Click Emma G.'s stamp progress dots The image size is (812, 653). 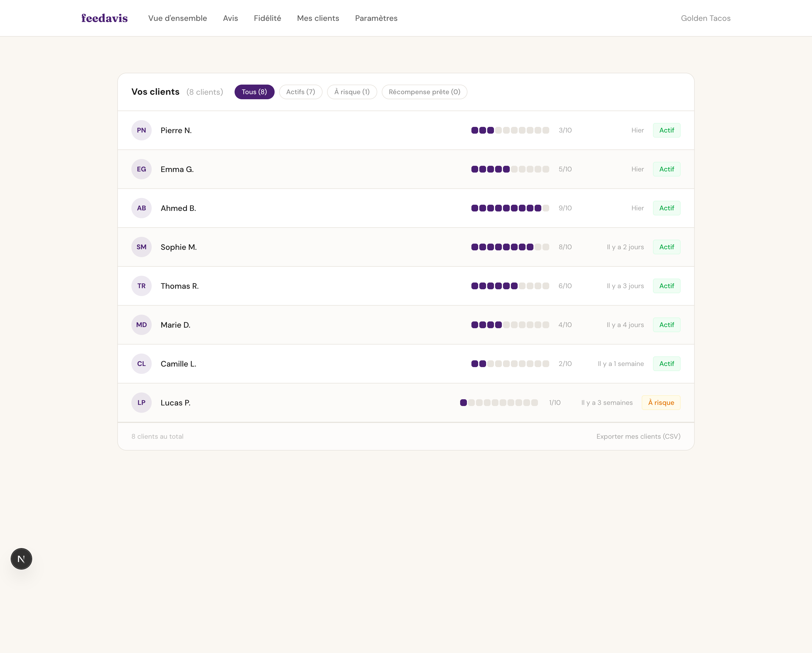510,169
